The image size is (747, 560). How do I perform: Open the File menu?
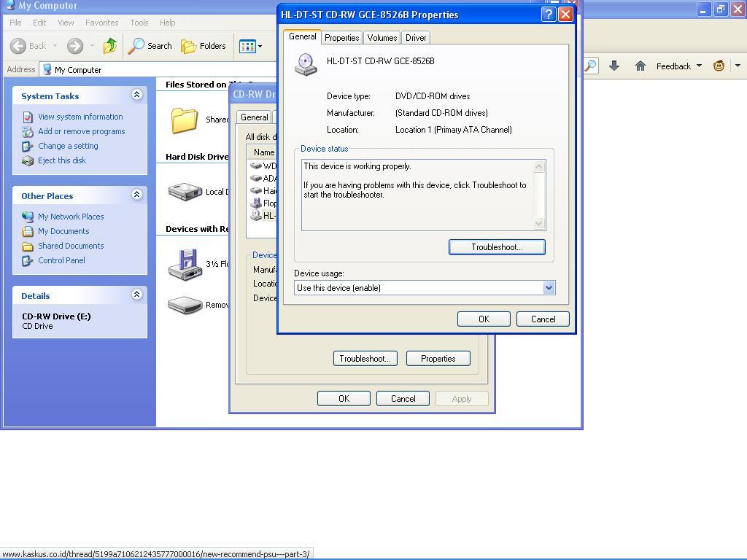point(15,23)
